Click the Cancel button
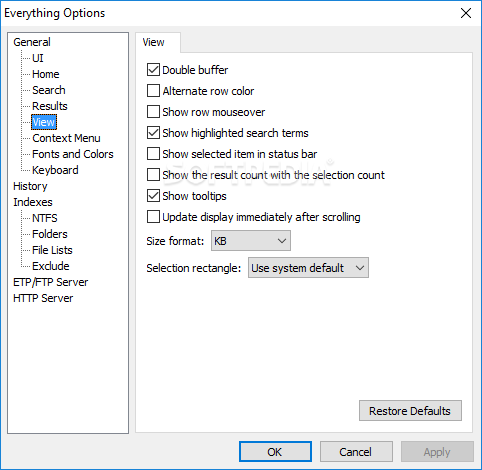The image size is (482, 470). (356, 452)
